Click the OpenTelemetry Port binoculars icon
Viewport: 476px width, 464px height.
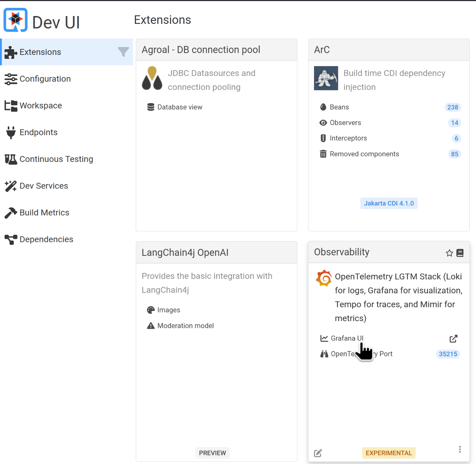click(324, 353)
